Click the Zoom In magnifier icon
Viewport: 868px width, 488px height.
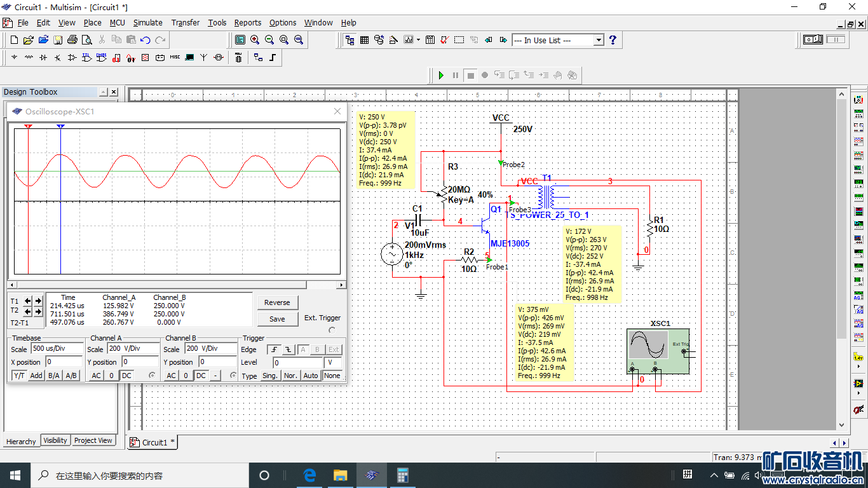click(x=255, y=40)
